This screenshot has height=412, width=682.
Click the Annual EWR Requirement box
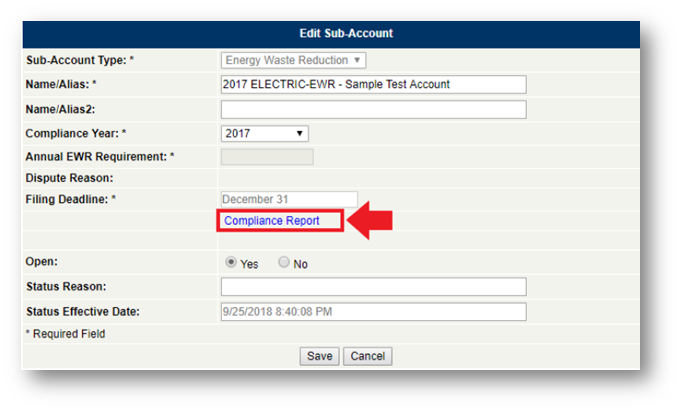(266, 156)
